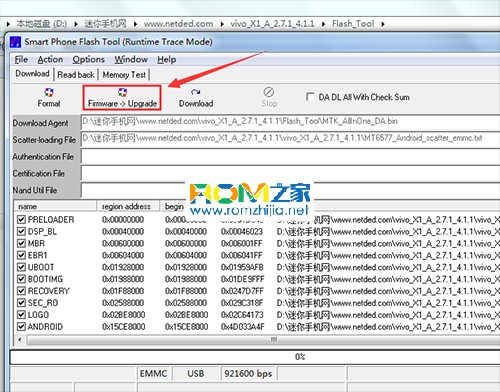Expand the arrow before 本地磁盘 (D:) in breadcrumb

(8, 24)
